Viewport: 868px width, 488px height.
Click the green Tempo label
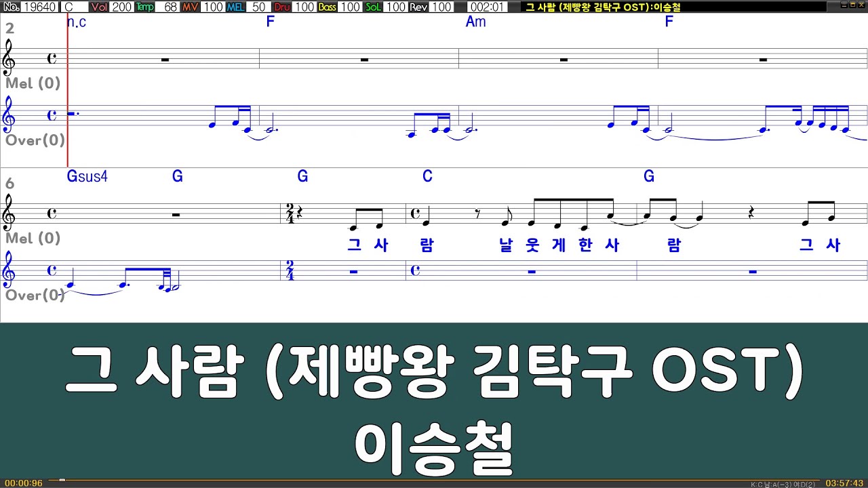pyautogui.click(x=145, y=7)
